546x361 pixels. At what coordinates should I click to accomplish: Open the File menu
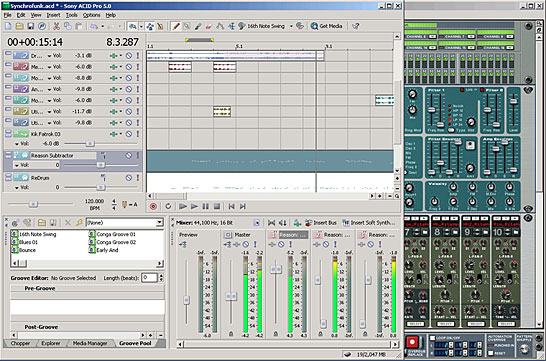pos(7,15)
